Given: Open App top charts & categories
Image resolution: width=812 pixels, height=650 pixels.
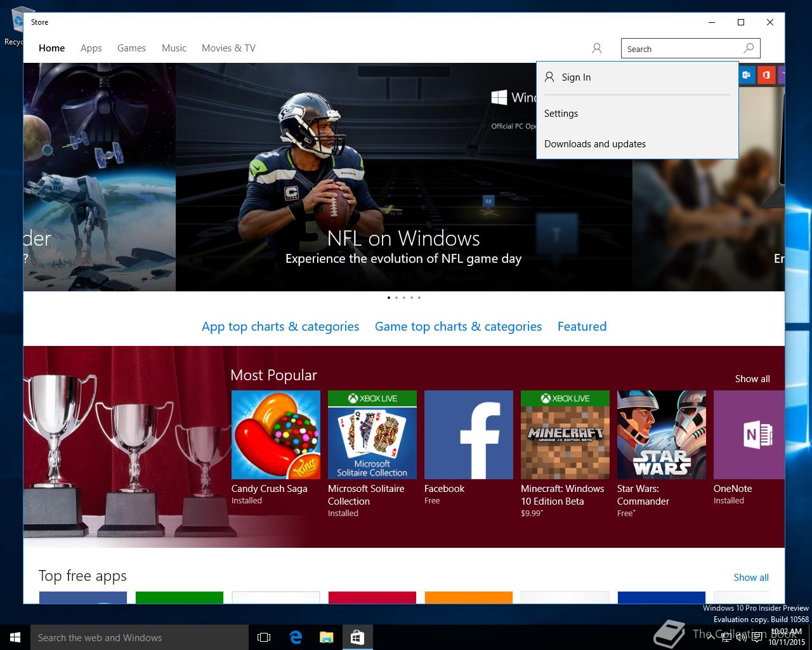Looking at the screenshot, I should click(280, 326).
